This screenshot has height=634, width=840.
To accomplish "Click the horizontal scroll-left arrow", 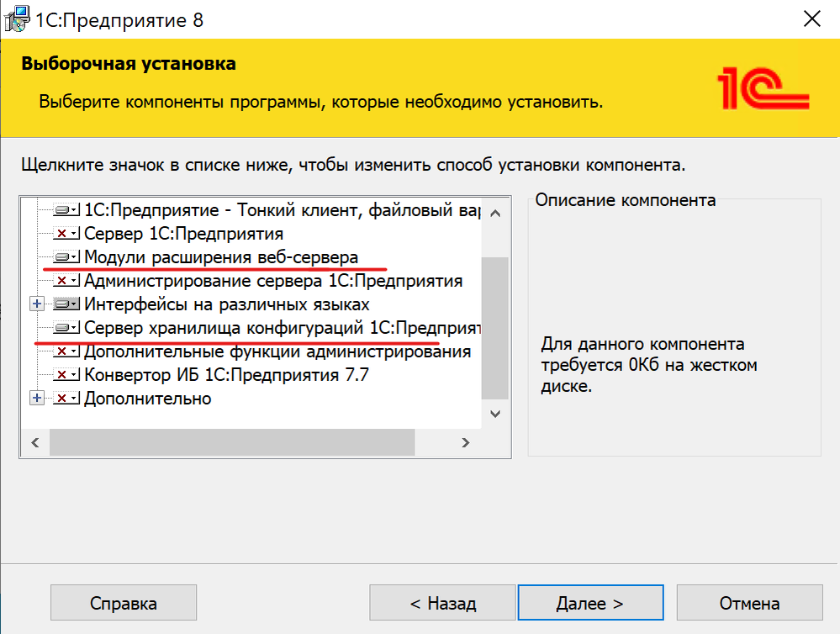I will tap(35, 442).
